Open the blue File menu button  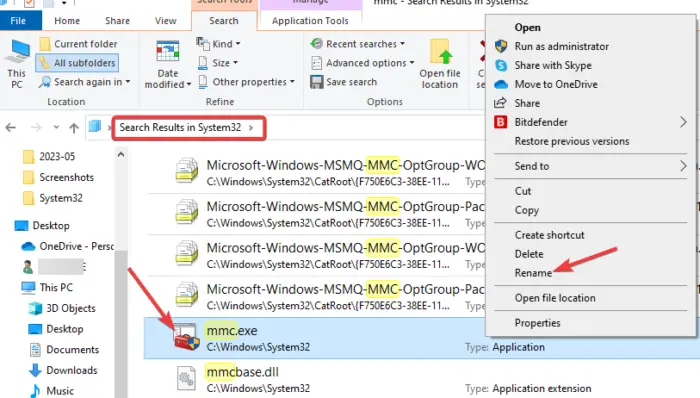point(18,21)
